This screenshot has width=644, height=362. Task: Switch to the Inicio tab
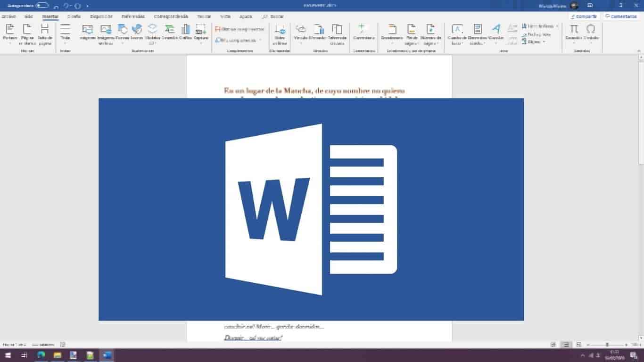coord(29,16)
